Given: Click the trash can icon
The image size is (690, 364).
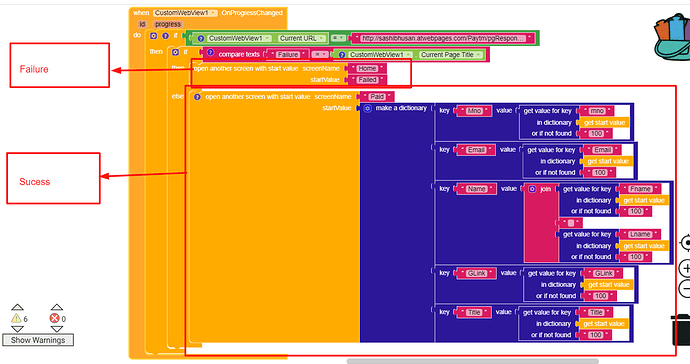Looking at the screenshot, I should (681, 330).
